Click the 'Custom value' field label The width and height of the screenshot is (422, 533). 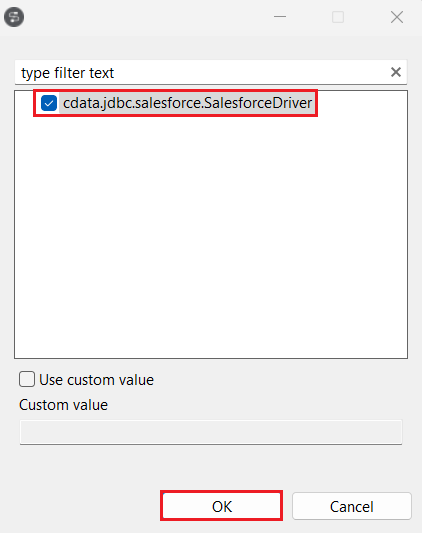coord(64,405)
